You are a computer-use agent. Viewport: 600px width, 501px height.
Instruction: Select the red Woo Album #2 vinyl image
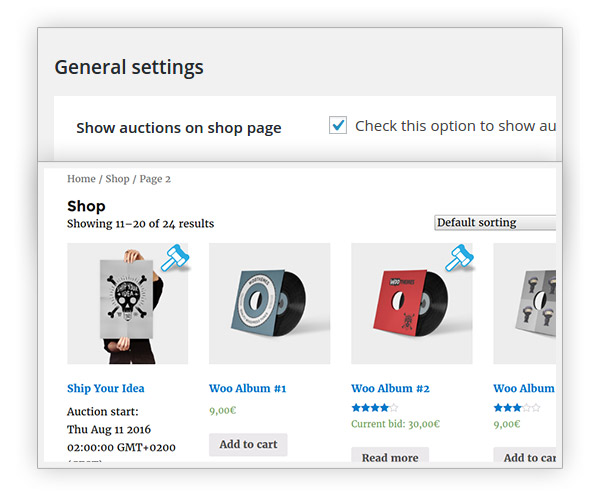412,304
